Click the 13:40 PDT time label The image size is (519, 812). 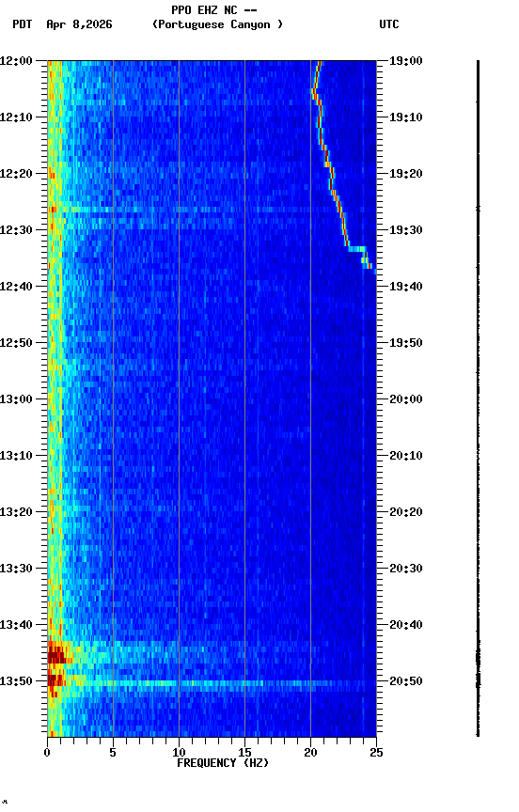pos(16,625)
